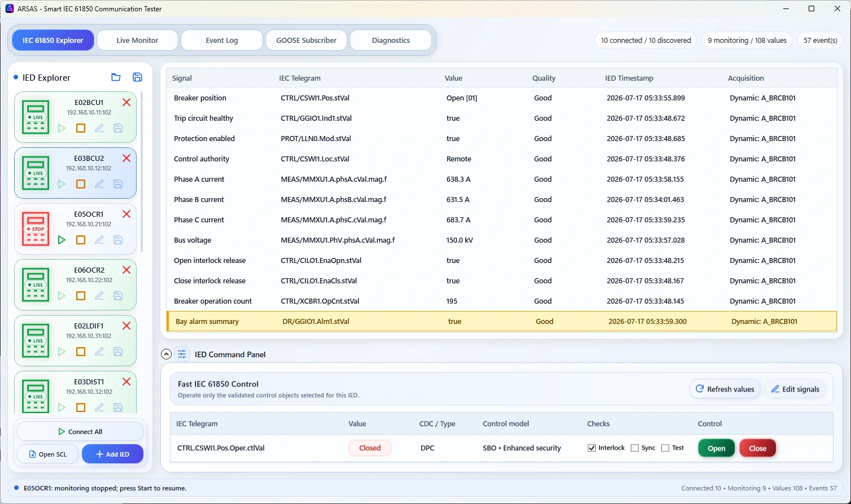This screenshot has height=504, width=851.
Task: Click the Phase A current row
Action: [501, 179]
